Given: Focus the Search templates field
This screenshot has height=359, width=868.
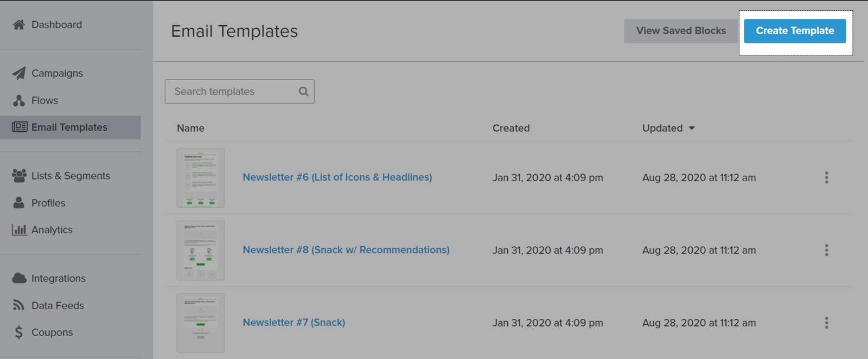Looking at the screenshot, I should 233,92.
